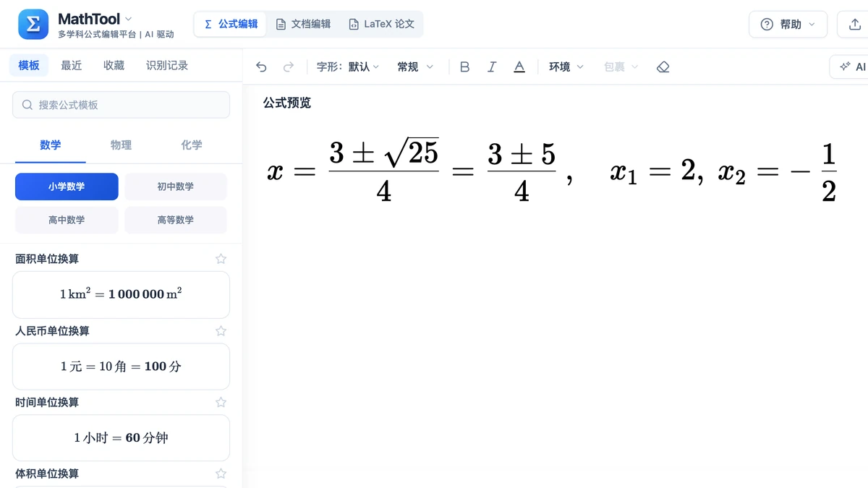Select the 高中数学 level button

pos(67,220)
